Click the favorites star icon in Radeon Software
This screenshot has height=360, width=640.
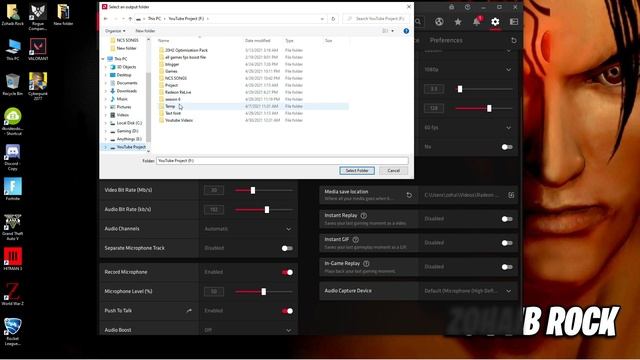[x=458, y=22]
